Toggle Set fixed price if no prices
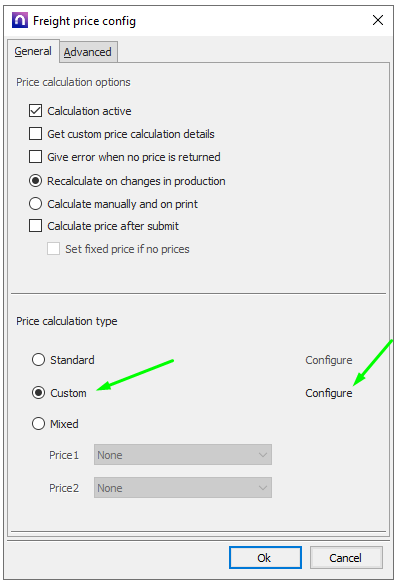The width and height of the screenshot is (398, 583). click(53, 249)
